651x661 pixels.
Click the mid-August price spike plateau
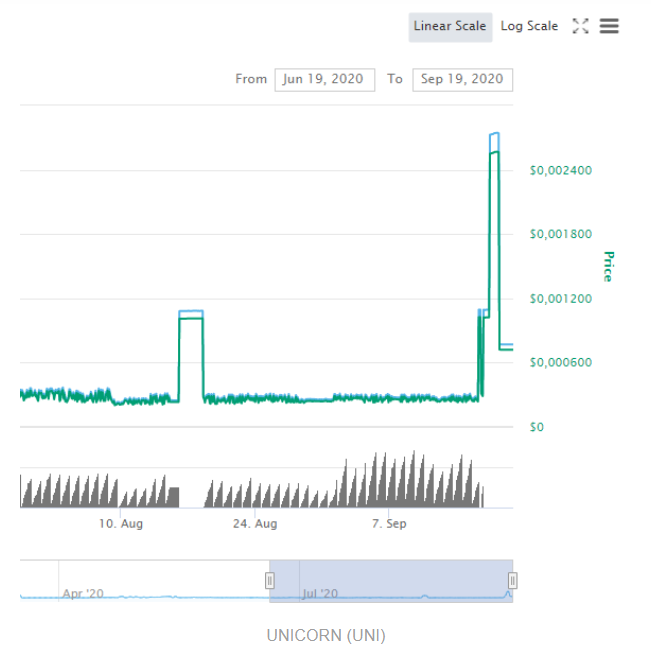[x=191, y=315]
